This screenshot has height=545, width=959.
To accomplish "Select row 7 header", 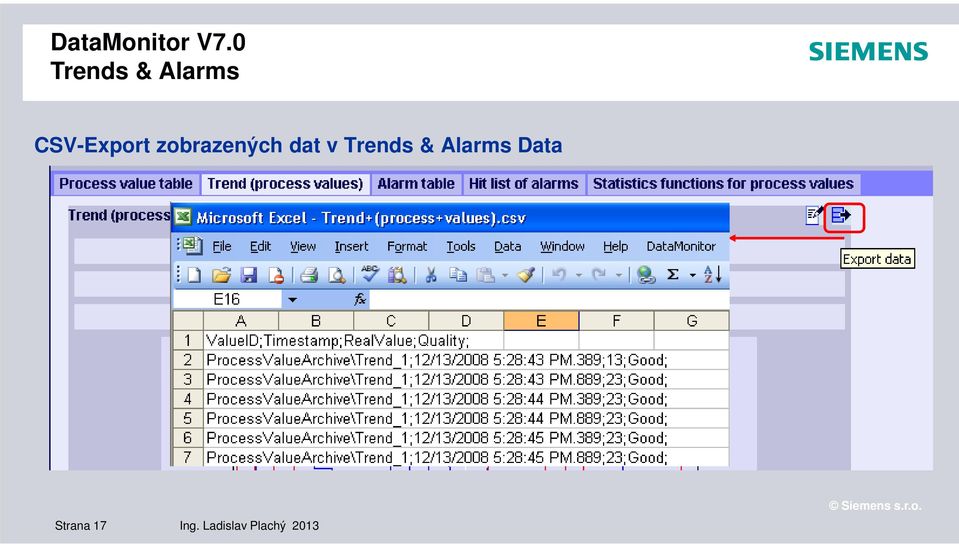I will (x=188, y=457).
